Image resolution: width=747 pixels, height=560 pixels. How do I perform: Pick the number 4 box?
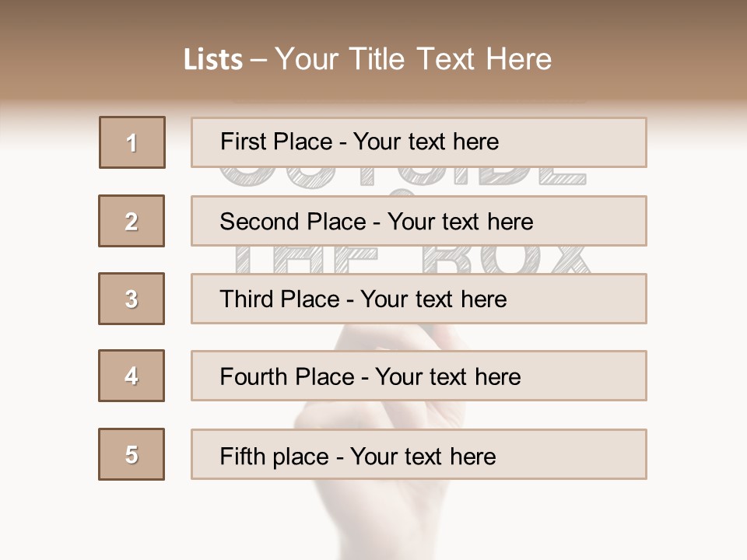click(132, 376)
